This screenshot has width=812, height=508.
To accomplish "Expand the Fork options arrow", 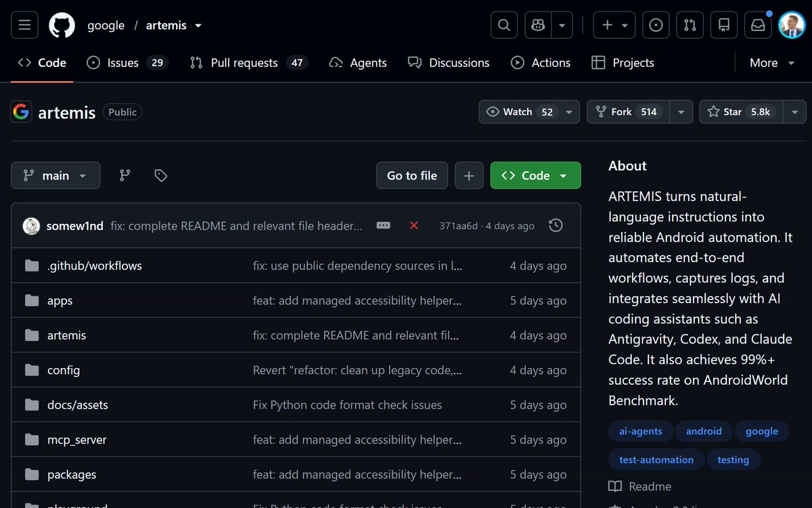I will click(681, 112).
